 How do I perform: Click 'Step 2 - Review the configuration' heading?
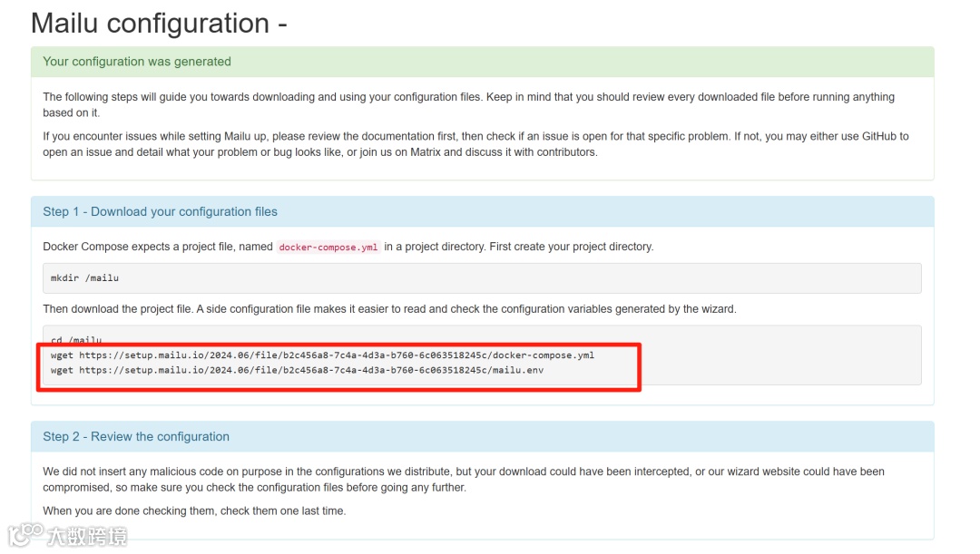pyautogui.click(x=136, y=436)
